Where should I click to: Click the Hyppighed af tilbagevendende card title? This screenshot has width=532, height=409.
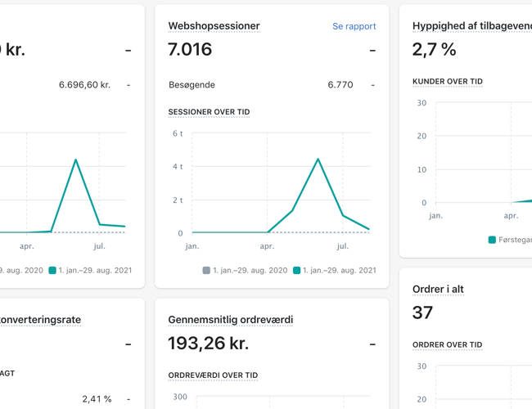click(x=471, y=26)
